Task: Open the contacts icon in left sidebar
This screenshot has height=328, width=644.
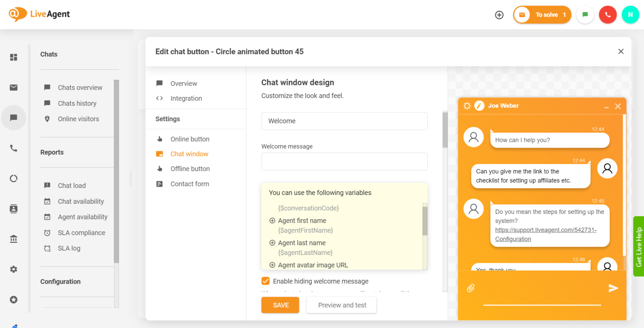Action: [x=14, y=209]
